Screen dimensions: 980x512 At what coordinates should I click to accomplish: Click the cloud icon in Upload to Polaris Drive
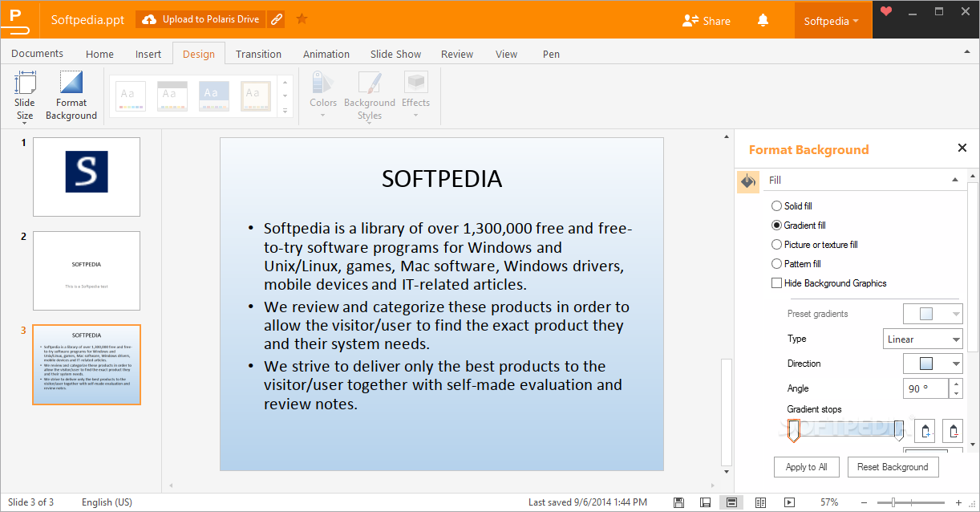(148, 19)
